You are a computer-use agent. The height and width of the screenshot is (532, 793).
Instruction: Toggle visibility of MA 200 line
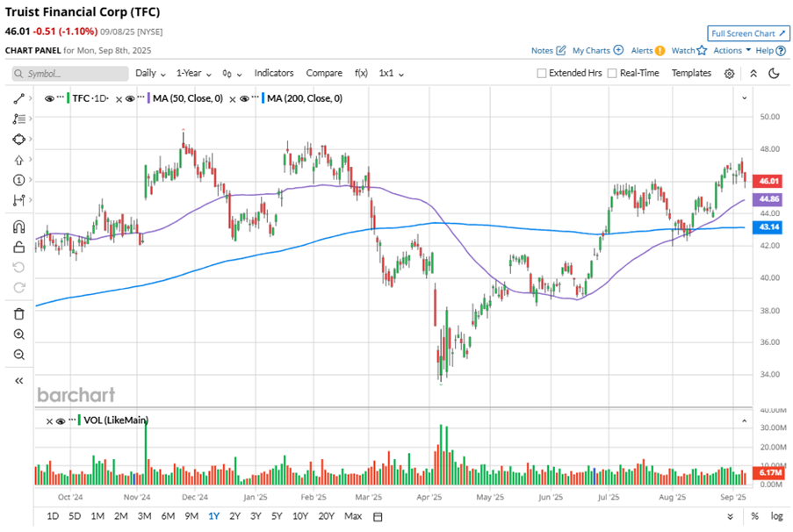click(x=244, y=98)
